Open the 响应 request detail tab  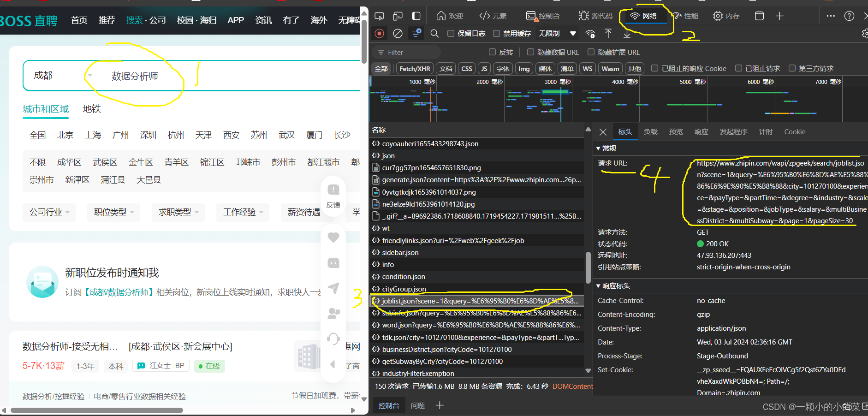[x=701, y=132]
